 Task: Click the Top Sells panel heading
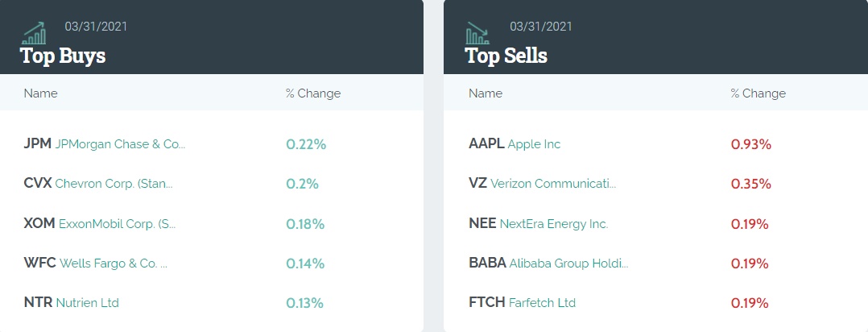tap(506, 56)
